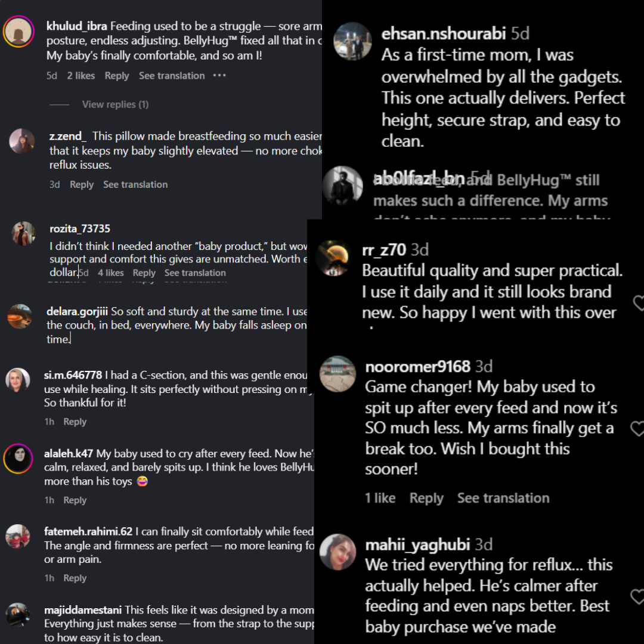The width and height of the screenshot is (644, 644).
Task: Click ehsan.nshourabi's profile photo
Action: 352,42
